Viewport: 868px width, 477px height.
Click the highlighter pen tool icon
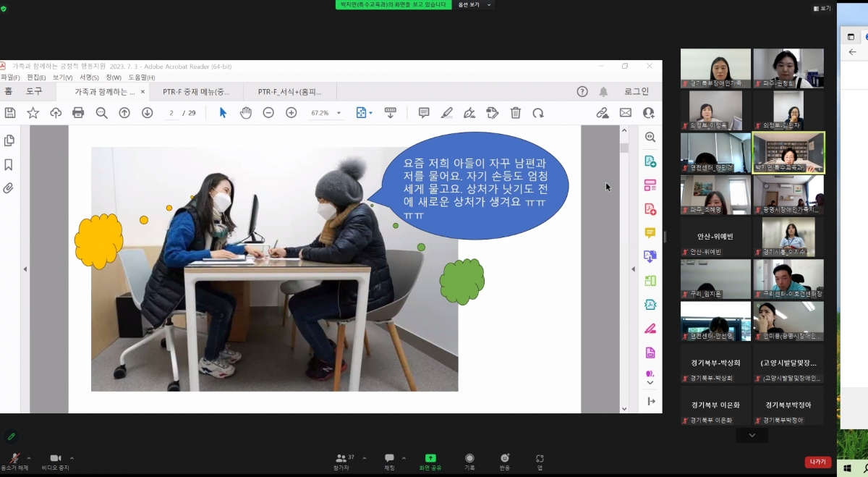point(447,113)
